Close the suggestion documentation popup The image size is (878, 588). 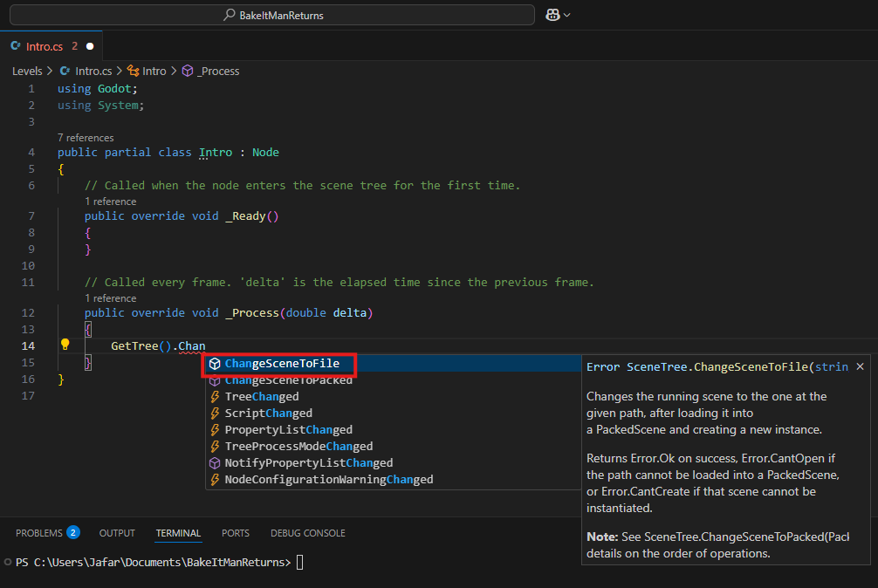[860, 366]
